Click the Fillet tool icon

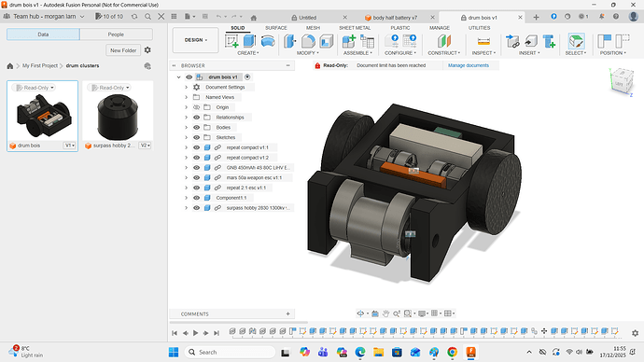coord(308,41)
